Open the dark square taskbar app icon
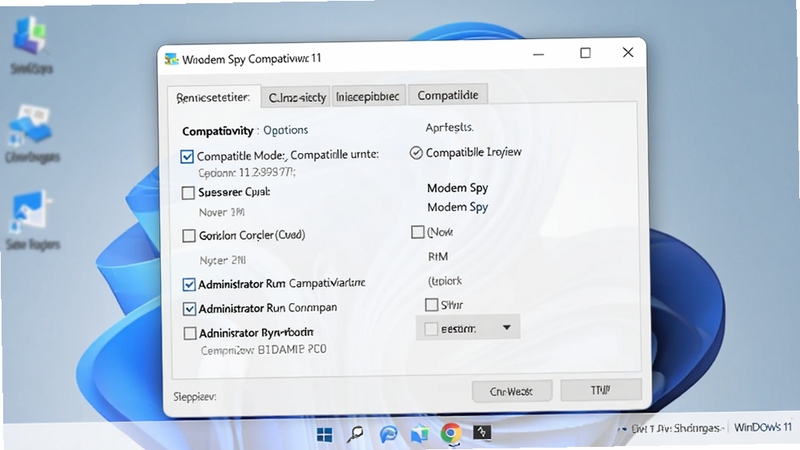 pyautogui.click(x=482, y=433)
